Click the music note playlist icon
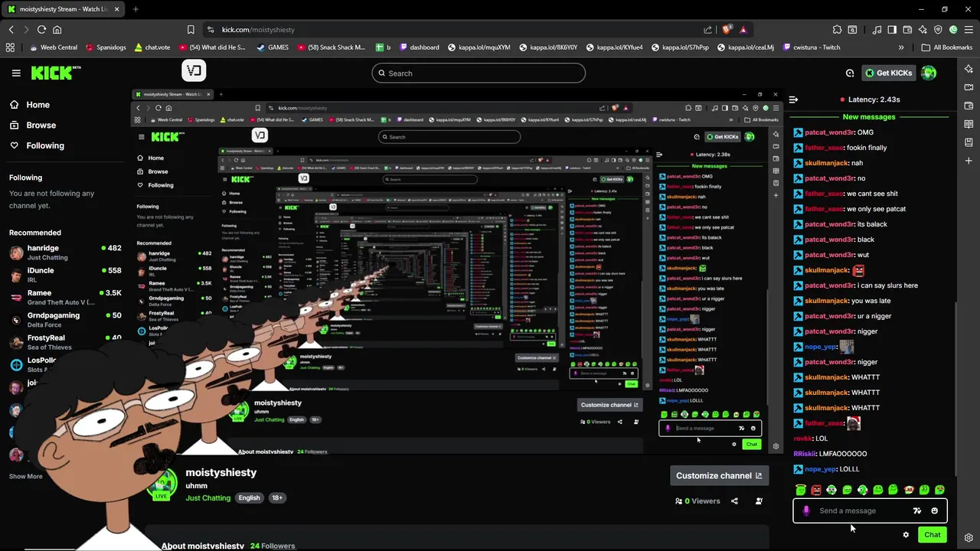Image resolution: width=980 pixels, height=551 pixels. click(877, 29)
